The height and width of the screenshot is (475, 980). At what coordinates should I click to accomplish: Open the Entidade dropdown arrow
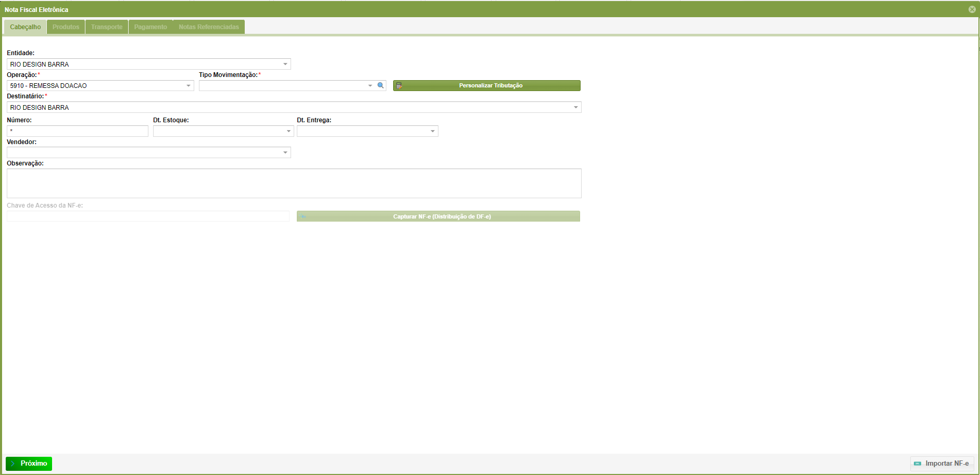pyautogui.click(x=285, y=63)
